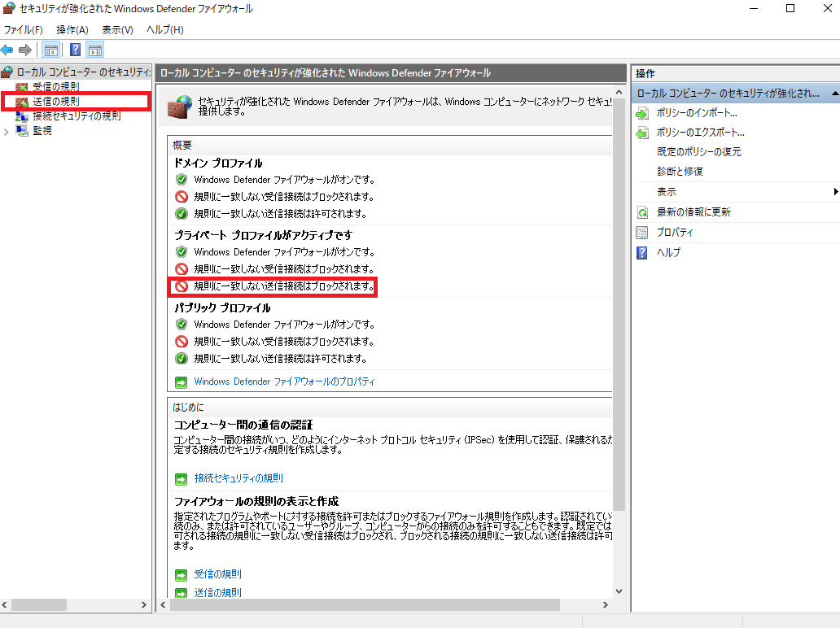
Task: Close the firewall console window
Action: point(827,9)
